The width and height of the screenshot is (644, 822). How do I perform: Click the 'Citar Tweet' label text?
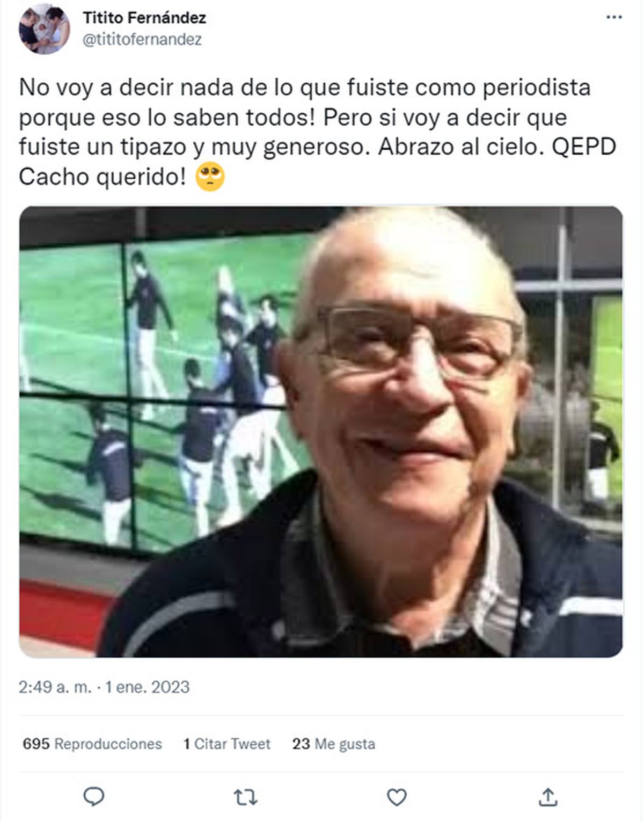point(232,744)
